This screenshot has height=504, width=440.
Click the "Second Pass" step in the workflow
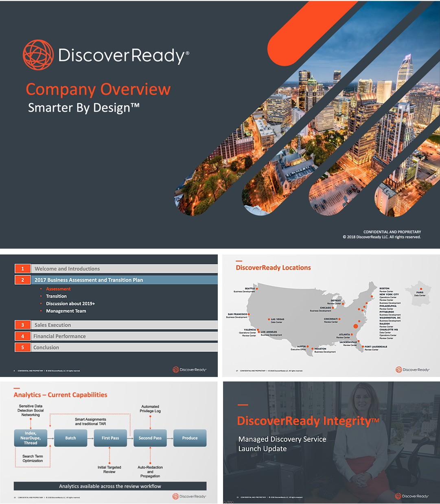click(x=150, y=438)
